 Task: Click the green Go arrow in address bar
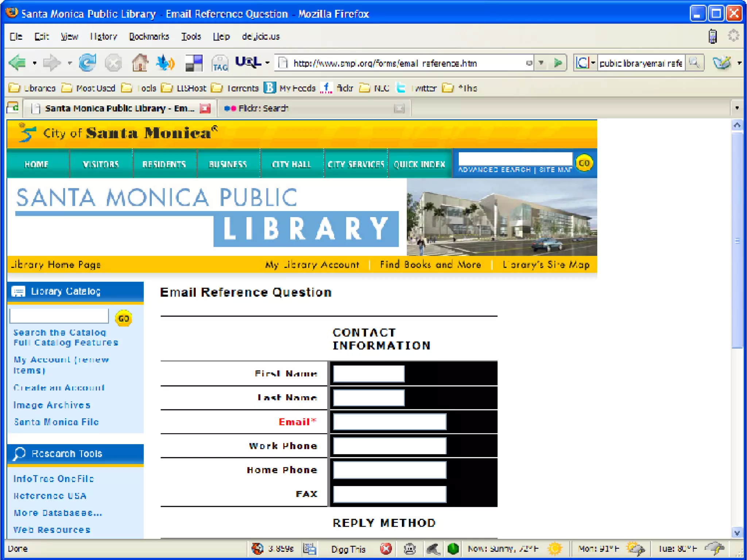[x=557, y=63]
